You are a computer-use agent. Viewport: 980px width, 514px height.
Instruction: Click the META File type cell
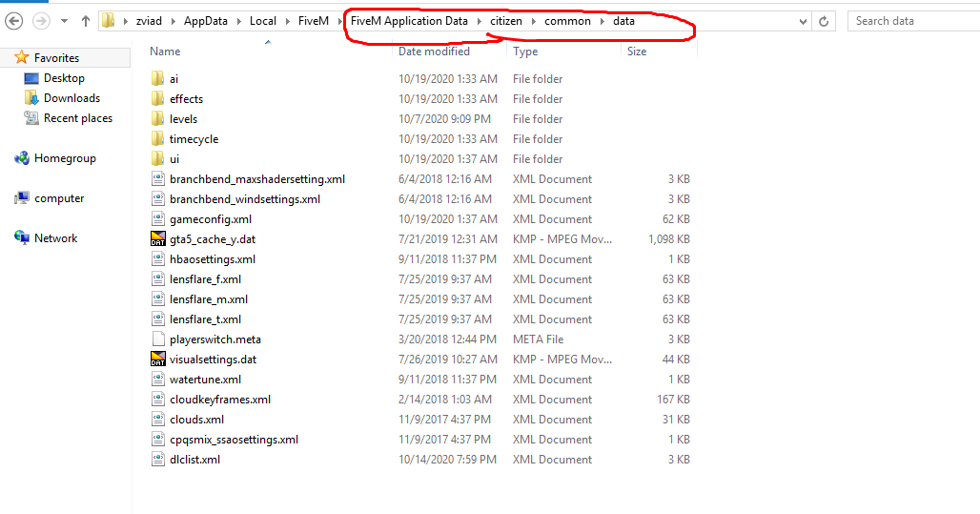click(x=538, y=339)
